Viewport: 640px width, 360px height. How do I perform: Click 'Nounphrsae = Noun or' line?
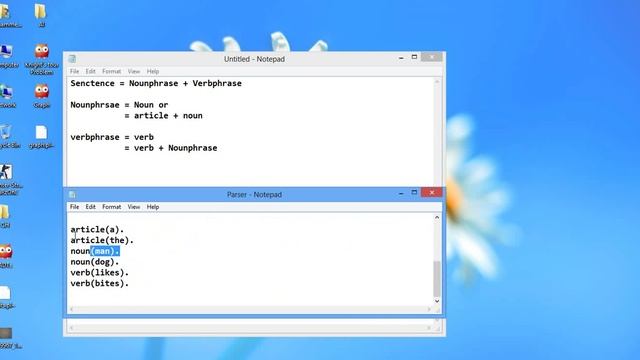click(x=119, y=105)
